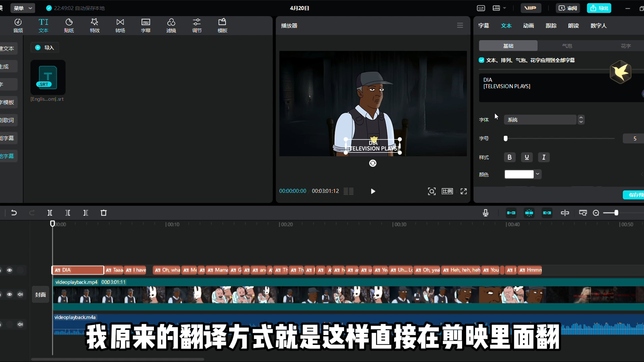Open the 字体 font dropdown

pyautogui.click(x=540, y=120)
